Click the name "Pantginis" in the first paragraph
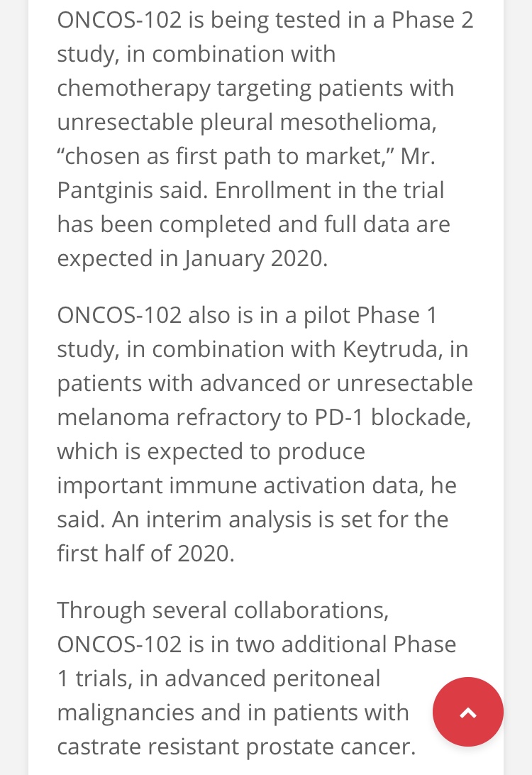Screen dimensions: 532x775 [105, 190]
